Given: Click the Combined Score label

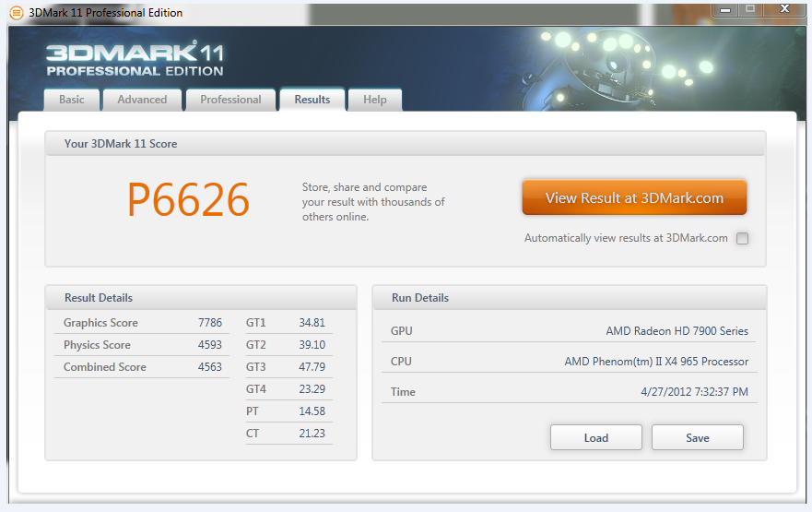Looking at the screenshot, I should pyautogui.click(x=104, y=367).
